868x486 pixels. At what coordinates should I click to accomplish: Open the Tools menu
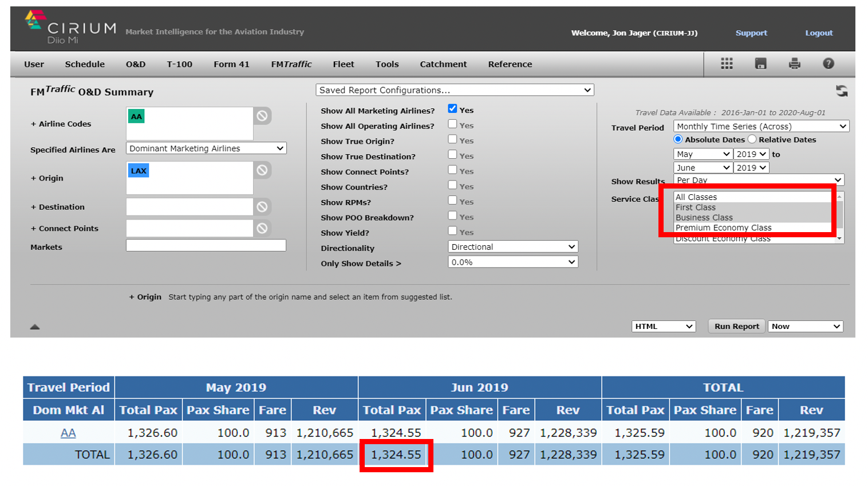(387, 64)
